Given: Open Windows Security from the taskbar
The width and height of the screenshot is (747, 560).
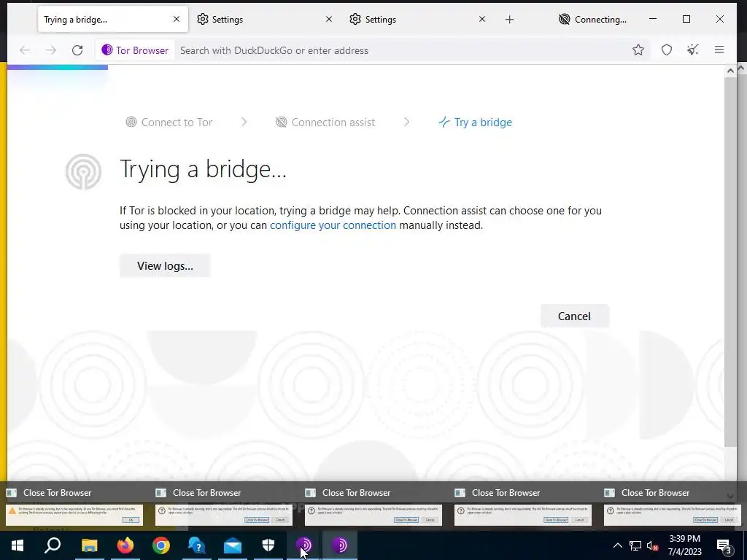Looking at the screenshot, I should coord(268,545).
